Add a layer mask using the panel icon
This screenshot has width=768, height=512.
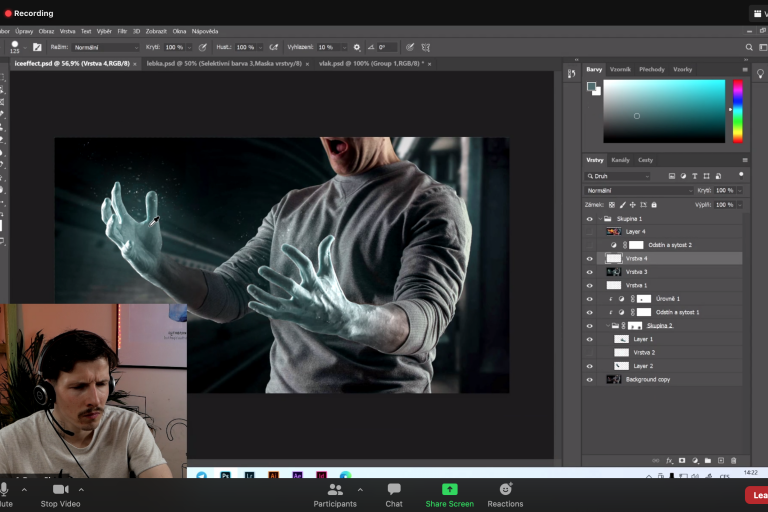click(x=682, y=460)
